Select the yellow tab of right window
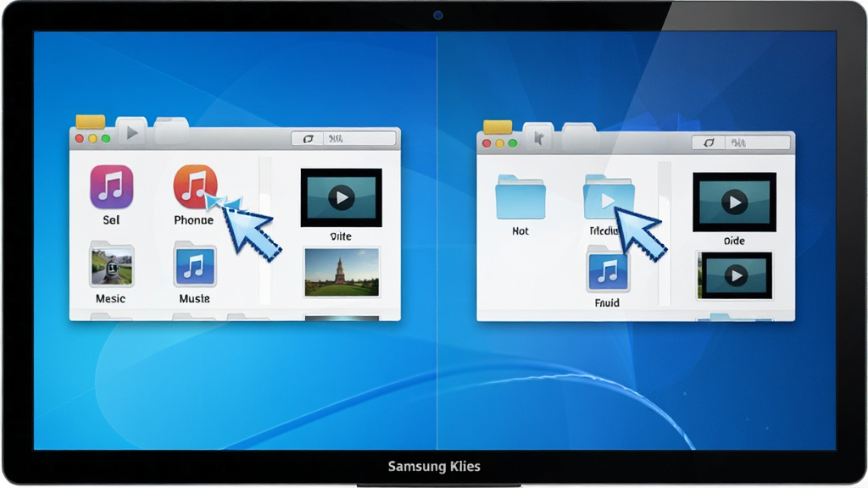Image resolution: width=868 pixels, height=488 pixels. (497, 127)
